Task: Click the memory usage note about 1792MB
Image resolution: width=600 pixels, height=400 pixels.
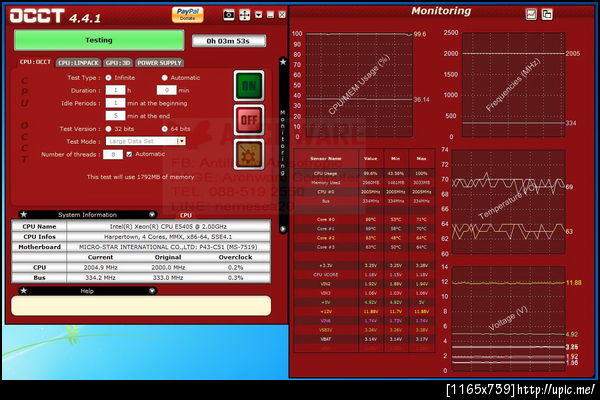Action: click(x=140, y=177)
